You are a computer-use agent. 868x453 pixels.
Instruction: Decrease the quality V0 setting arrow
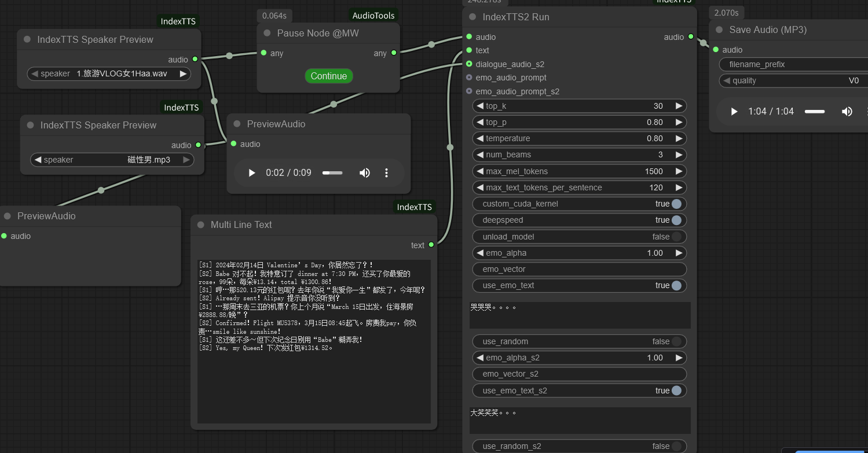point(727,81)
